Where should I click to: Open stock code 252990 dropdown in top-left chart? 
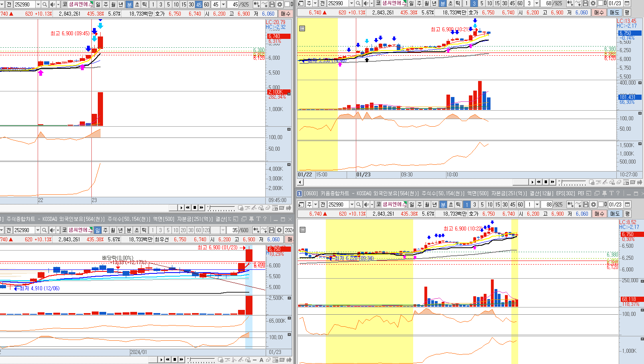click(38, 4)
